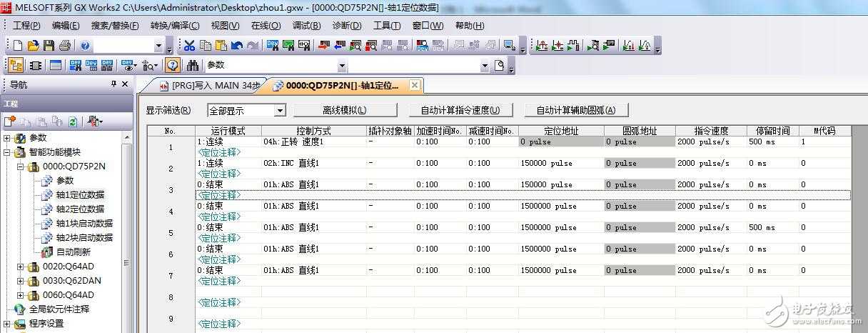This screenshot has width=868, height=333.
Task: Open help with the blue question mark icon
Action: click(85, 45)
